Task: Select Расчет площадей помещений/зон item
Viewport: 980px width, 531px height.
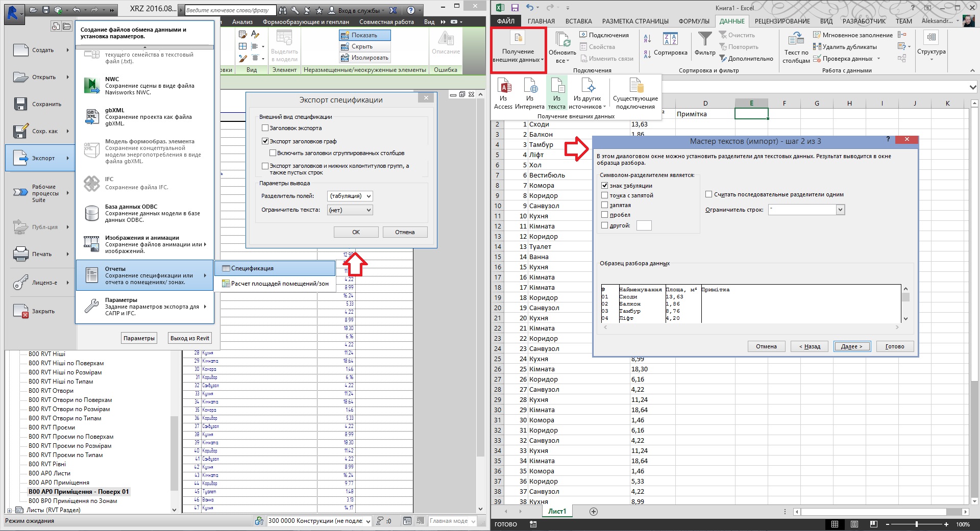Action: point(275,284)
